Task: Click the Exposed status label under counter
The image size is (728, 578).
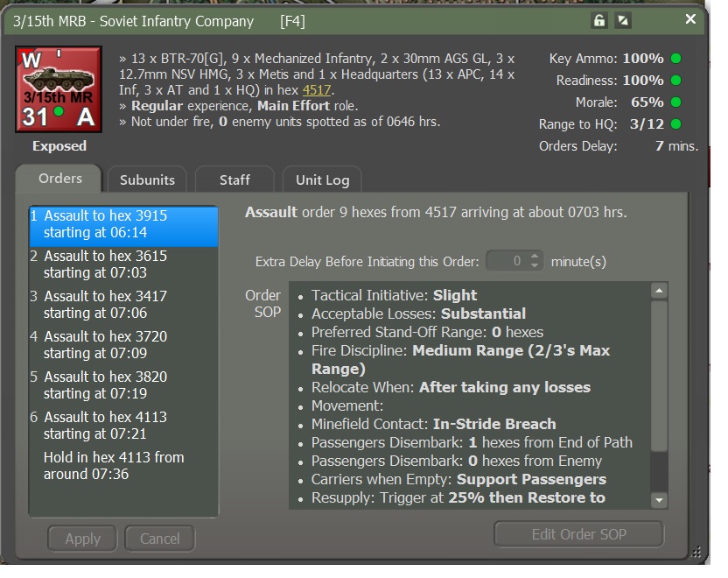Action: pyautogui.click(x=59, y=146)
